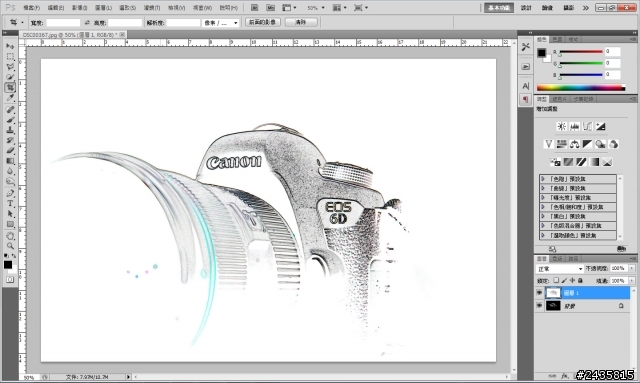Add an Exposure adjustment
The image size is (640, 383).
600,126
